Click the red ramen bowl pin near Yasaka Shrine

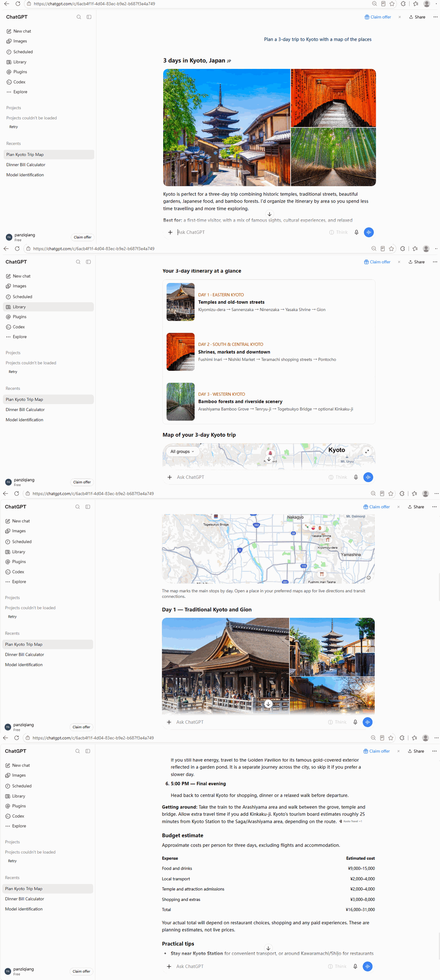[313, 528]
